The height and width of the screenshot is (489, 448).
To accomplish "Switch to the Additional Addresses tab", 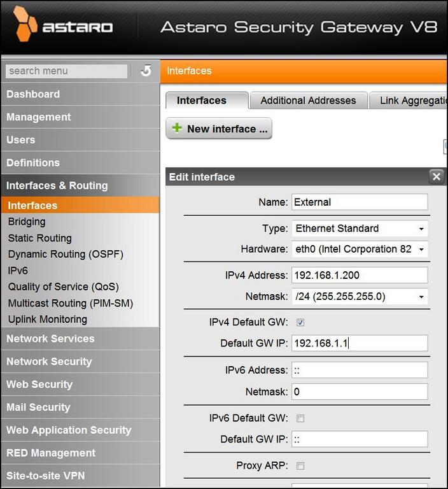I will click(x=308, y=101).
